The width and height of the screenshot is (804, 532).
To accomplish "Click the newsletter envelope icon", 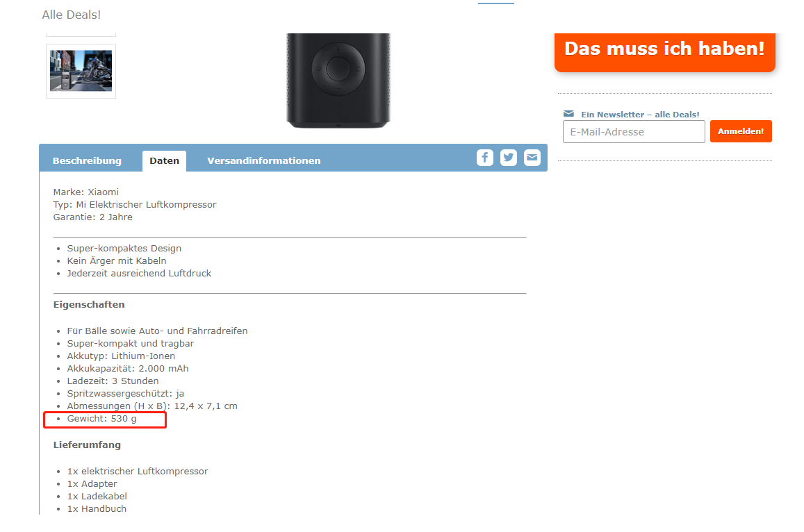I will coord(568,114).
